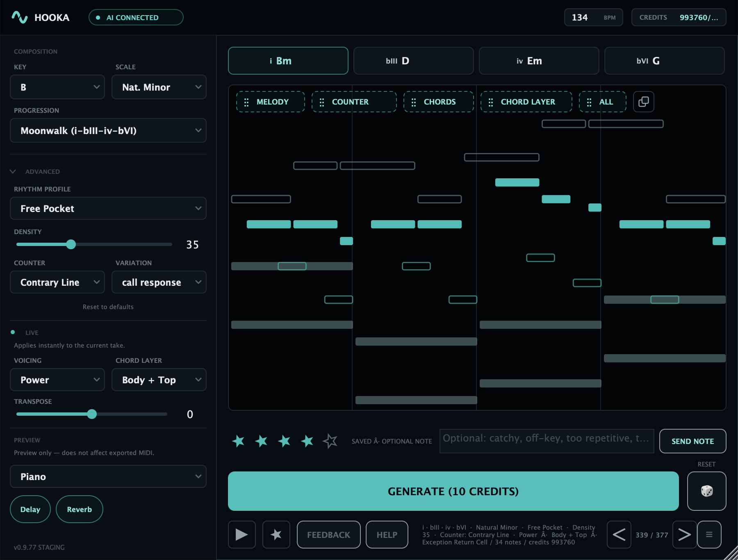Image resolution: width=738 pixels, height=560 pixels.
Task: Click the favorite star button beside play
Action: tap(276, 535)
